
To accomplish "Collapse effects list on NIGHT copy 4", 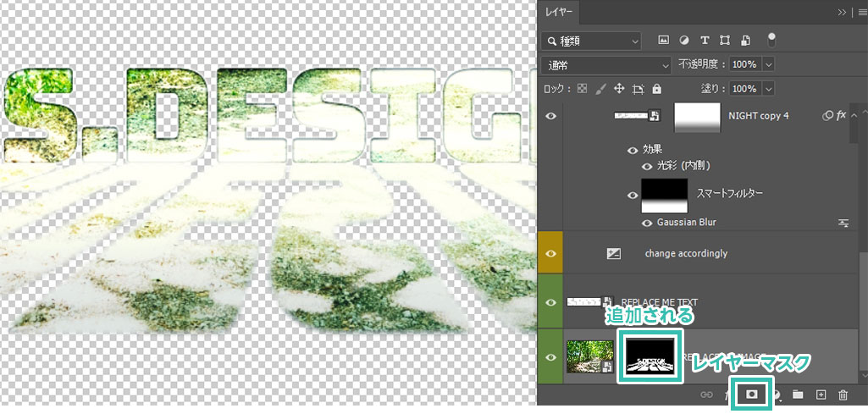I will (x=854, y=115).
